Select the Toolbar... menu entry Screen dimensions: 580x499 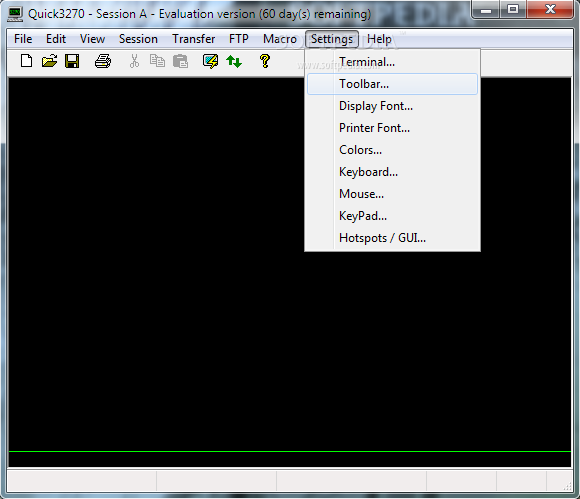392,84
